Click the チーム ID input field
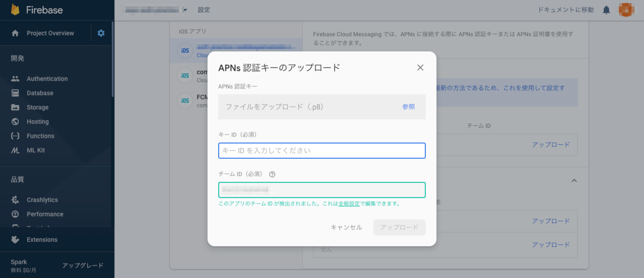The image size is (644, 278). click(x=322, y=190)
